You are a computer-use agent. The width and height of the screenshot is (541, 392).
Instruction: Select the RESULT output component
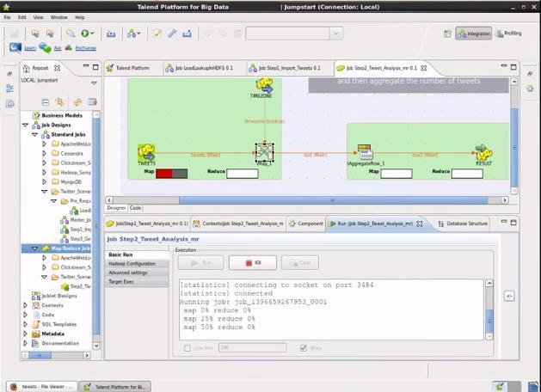(484, 152)
